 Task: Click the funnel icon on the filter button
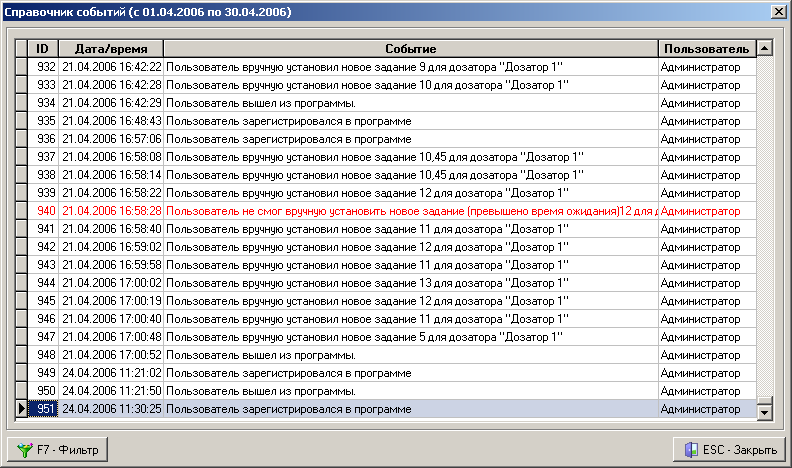[24, 450]
